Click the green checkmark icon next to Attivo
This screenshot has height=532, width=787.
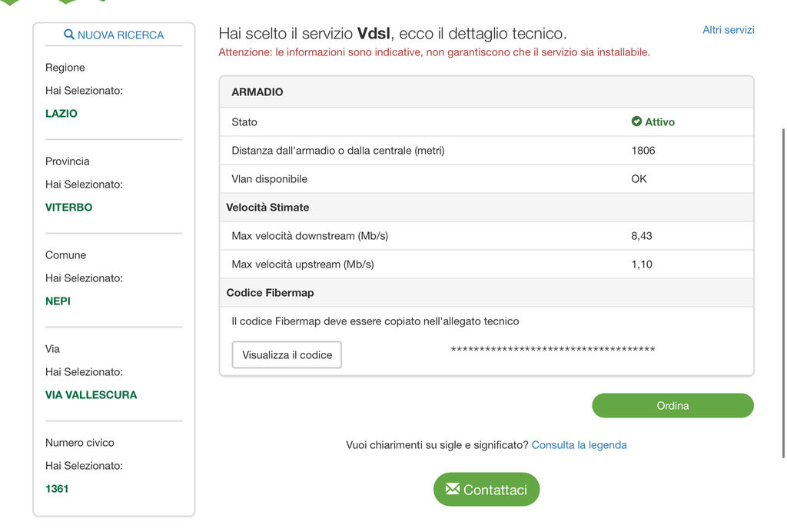point(636,121)
